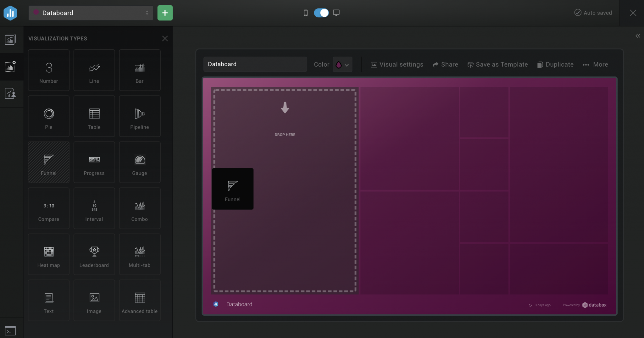Open Visual settings
This screenshot has height=338, width=644.
[x=397, y=64]
